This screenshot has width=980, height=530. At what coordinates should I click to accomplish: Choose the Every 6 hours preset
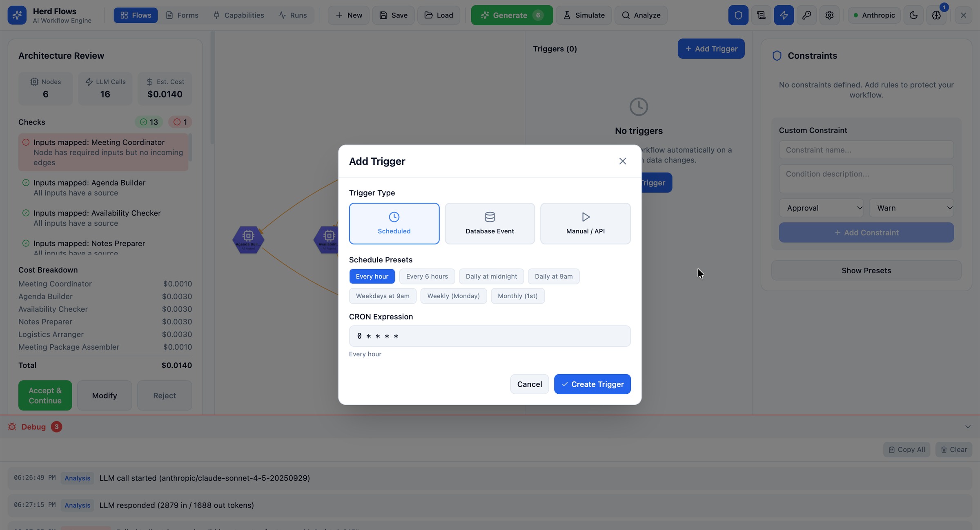click(x=427, y=276)
